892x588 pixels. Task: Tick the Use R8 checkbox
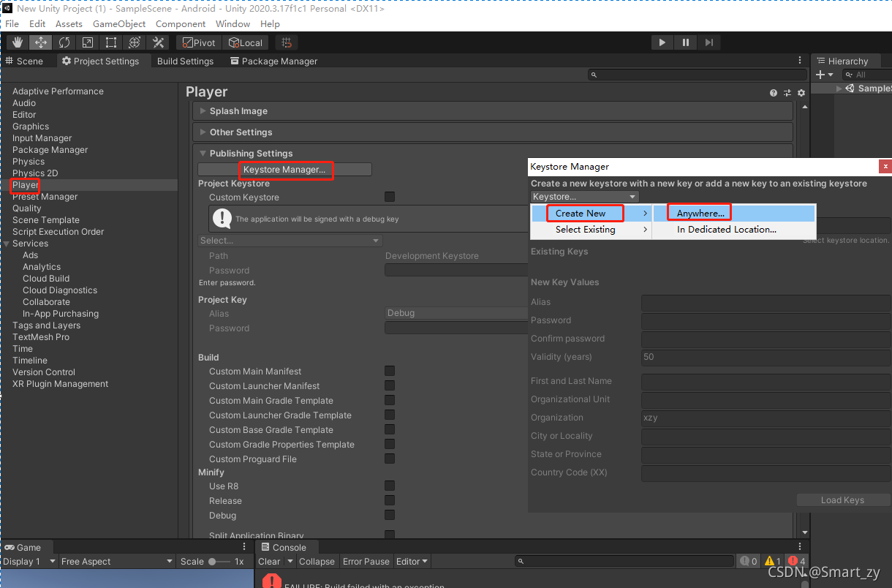pyautogui.click(x=390, y=486)
